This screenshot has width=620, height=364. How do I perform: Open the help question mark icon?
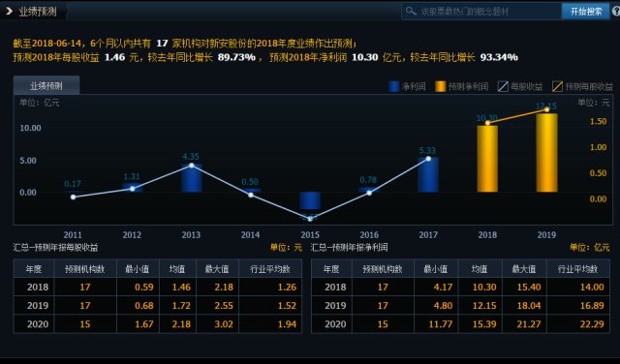point(616,12)
